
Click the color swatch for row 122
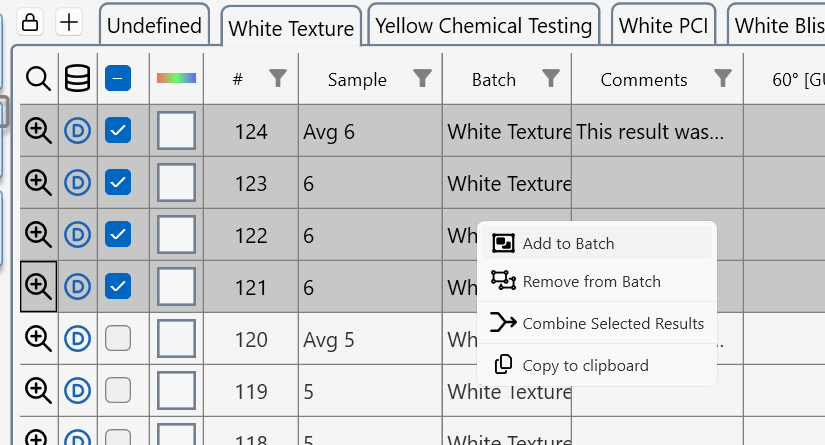pos(176,234)
